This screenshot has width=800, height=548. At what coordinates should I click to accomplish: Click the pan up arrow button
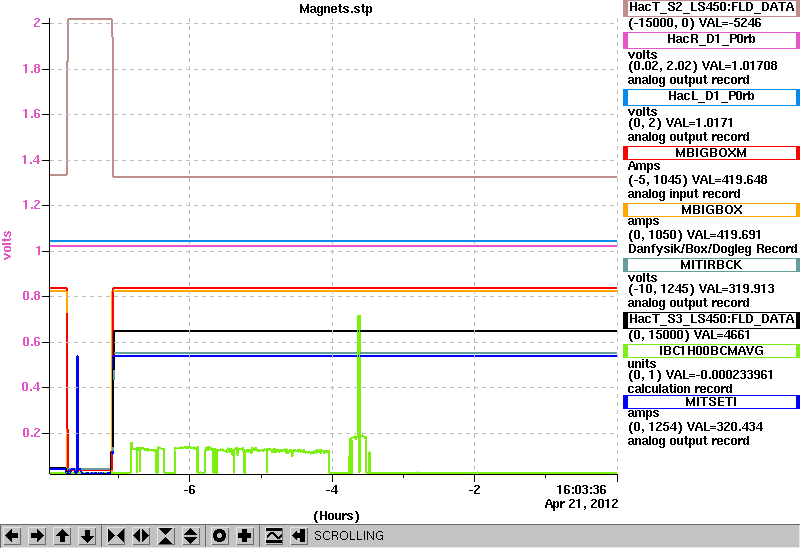click(62, 536)
